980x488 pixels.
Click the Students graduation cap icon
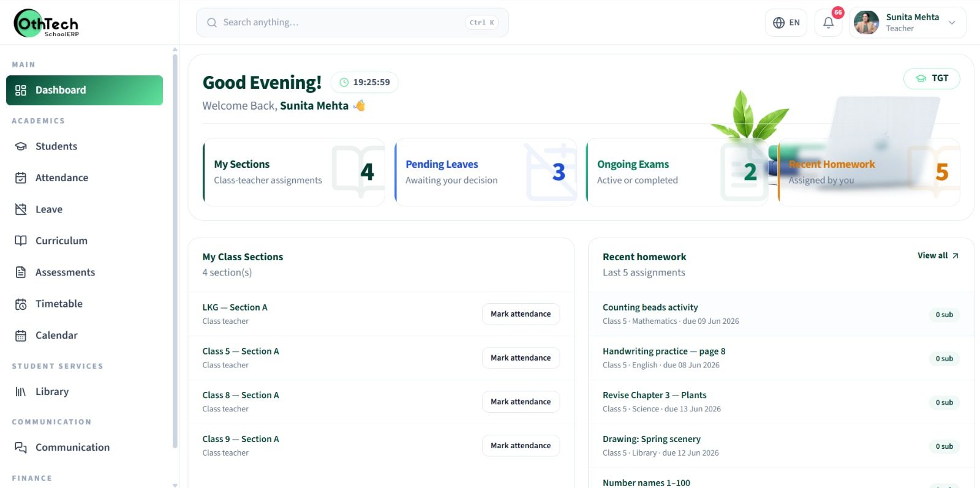pos(21,146)
